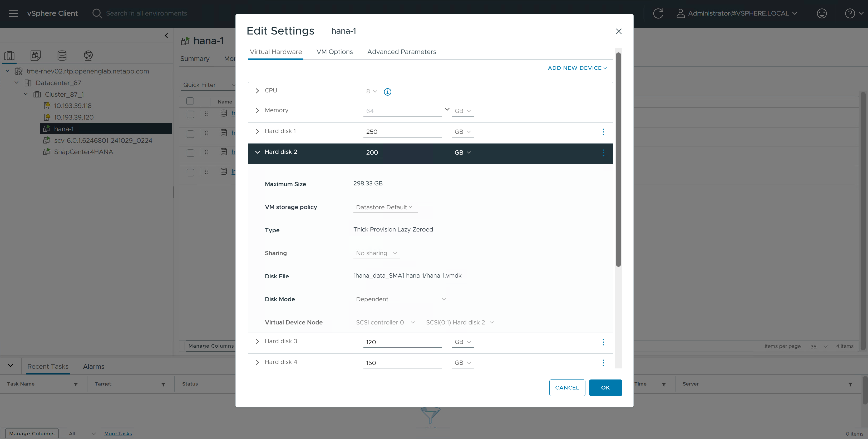Open the Disk Mode dropdown

401,299
